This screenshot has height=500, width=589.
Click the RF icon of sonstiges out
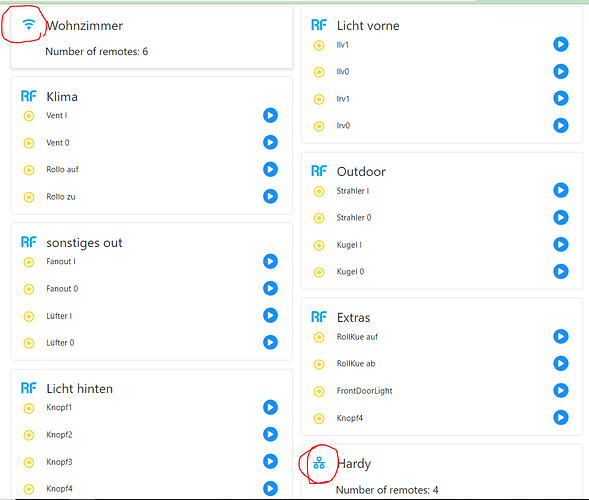29,242
